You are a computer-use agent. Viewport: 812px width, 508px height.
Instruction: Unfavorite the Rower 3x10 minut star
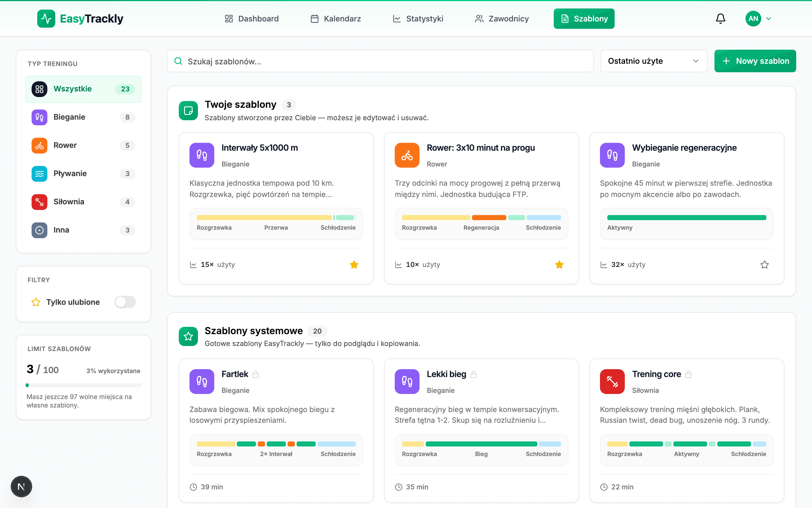tap(559, 265)
